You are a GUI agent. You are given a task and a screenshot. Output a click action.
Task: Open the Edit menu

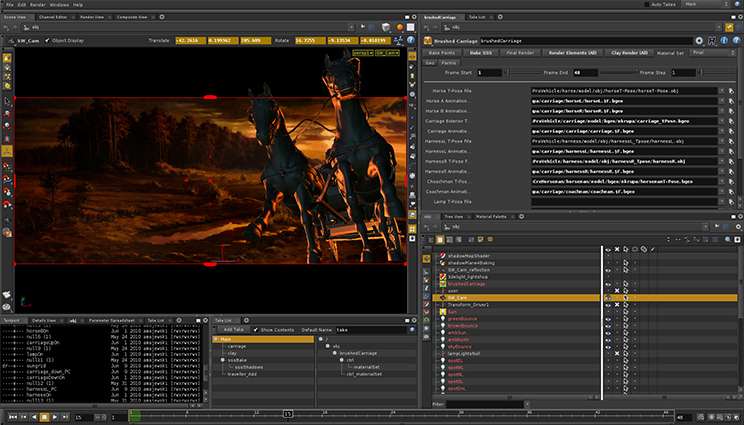coord(22,4)
